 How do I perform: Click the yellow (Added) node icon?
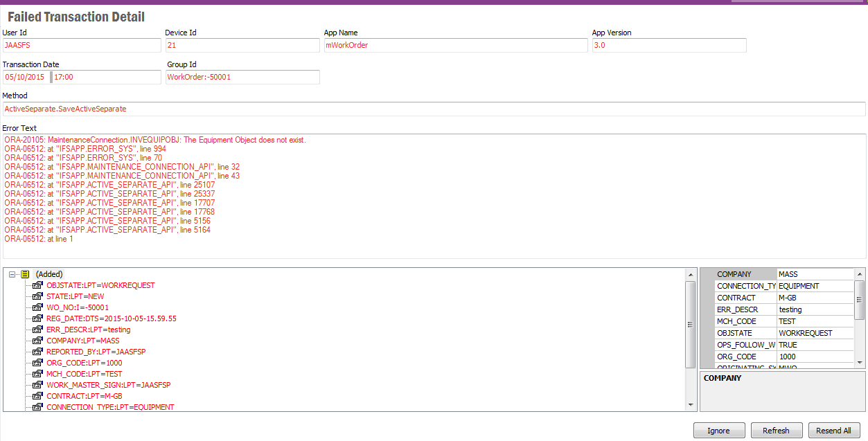pyautogui.click(x=25, y=274)
